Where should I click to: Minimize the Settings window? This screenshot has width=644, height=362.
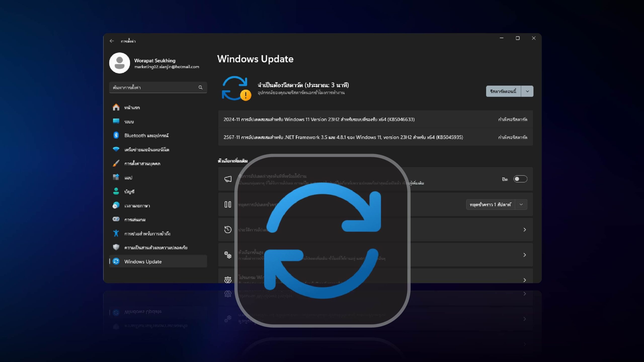[502, 38]
